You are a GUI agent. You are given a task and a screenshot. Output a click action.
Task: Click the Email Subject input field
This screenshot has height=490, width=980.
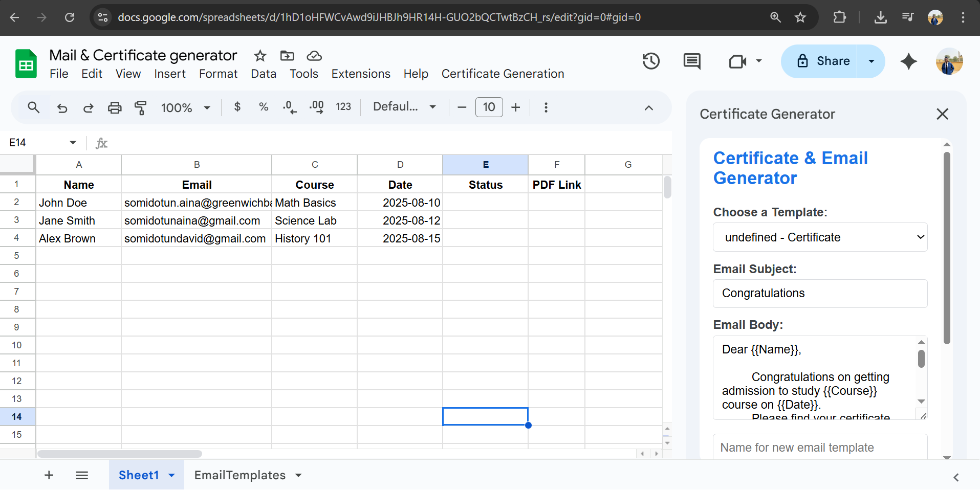click(820, 294)
